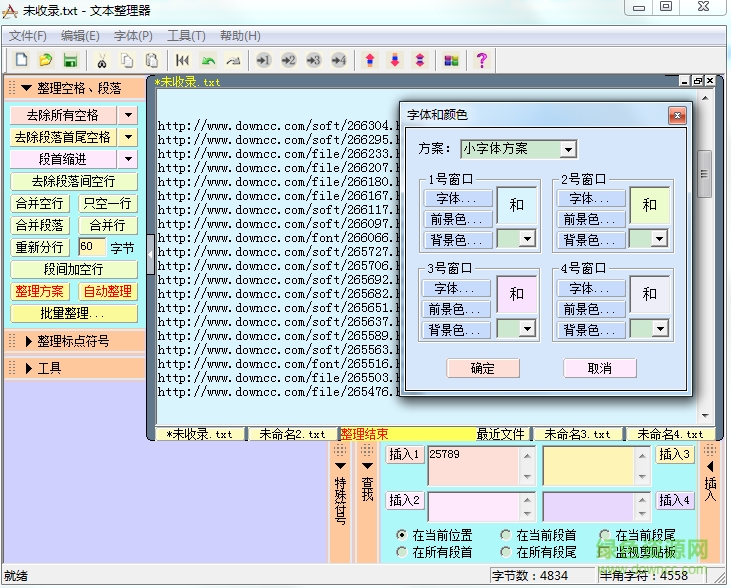
Task: Open dropdown arrow beside 去除所有空格
Action: [x=128, y=115]
